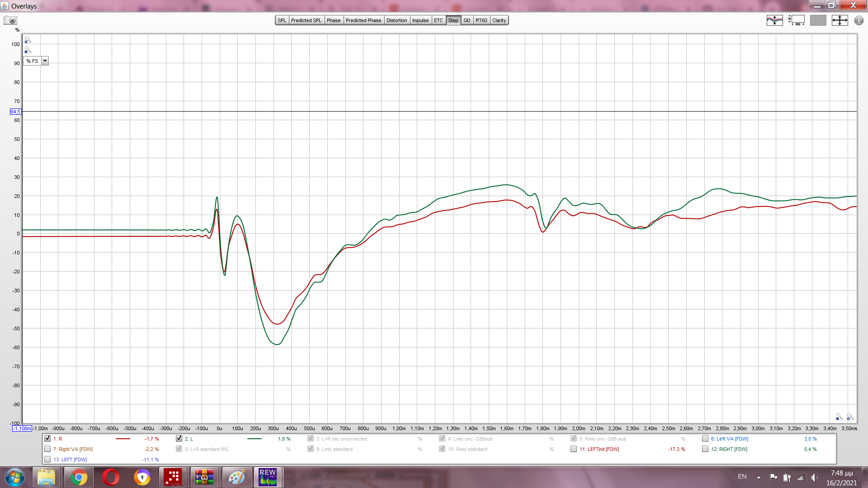The width and height of the screenshot is (868, 488).
Task: Enable the 6: Left VA [FDW] trace
Action: 705,438
